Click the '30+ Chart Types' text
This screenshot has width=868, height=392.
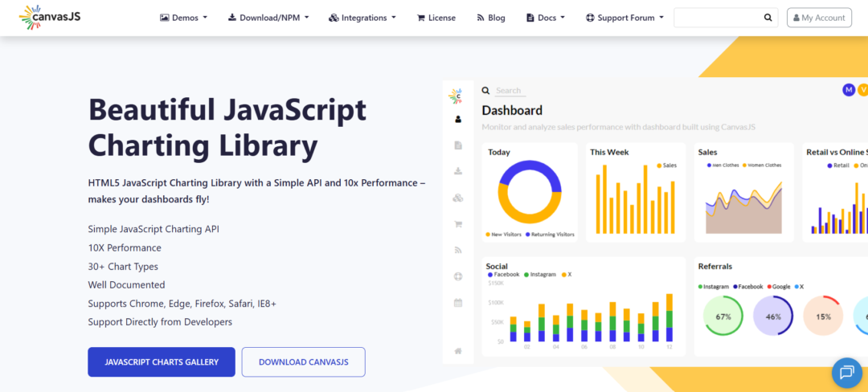click(123, 267)
